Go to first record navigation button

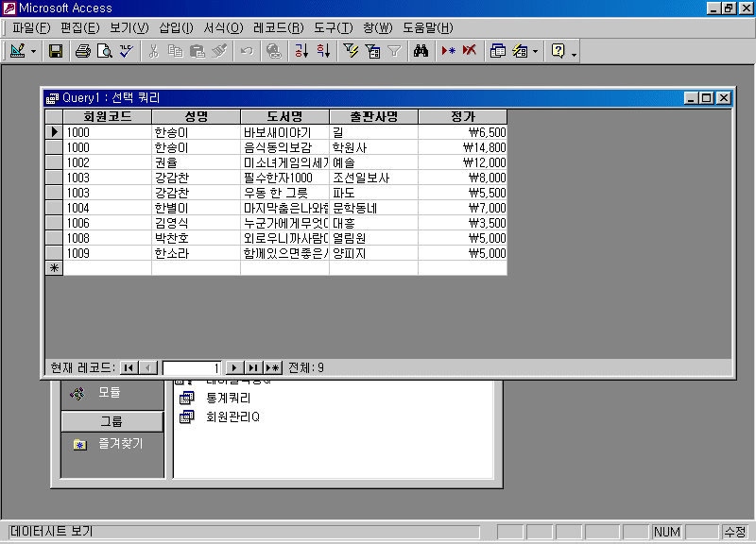(129, 368)
